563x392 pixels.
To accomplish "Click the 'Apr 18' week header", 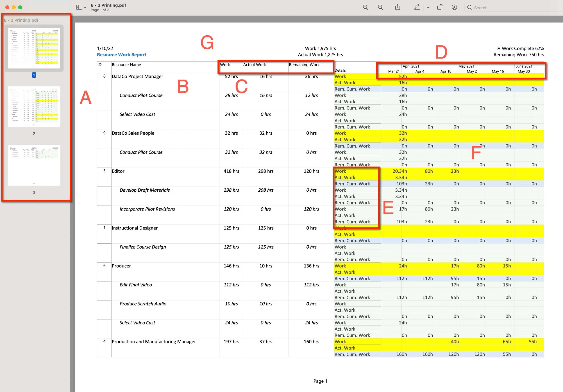I will click(x=445, y=71).
